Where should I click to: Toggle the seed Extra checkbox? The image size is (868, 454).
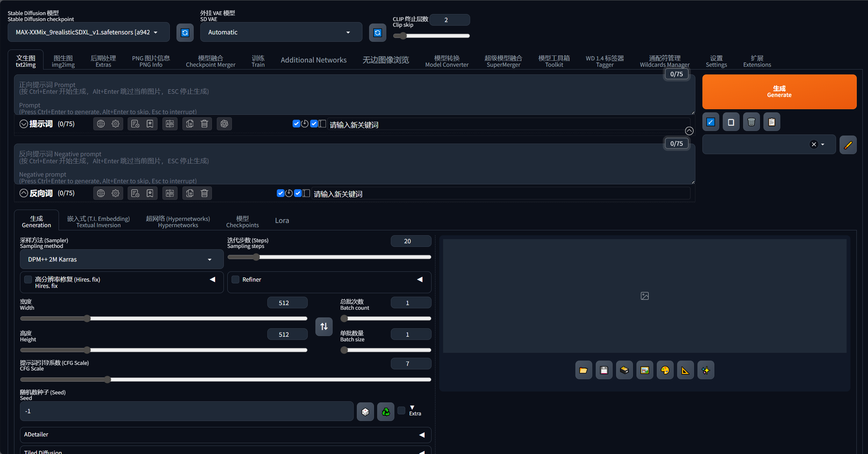click(401, 410)
